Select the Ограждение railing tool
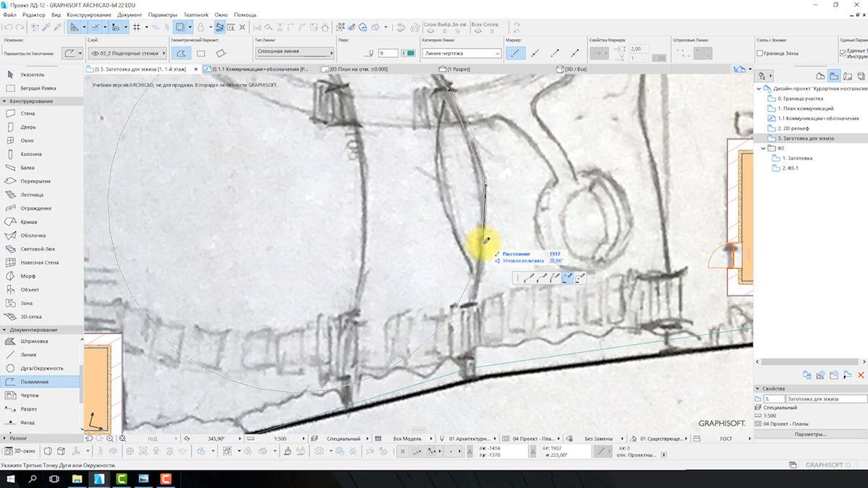 (x=41, y=208)
